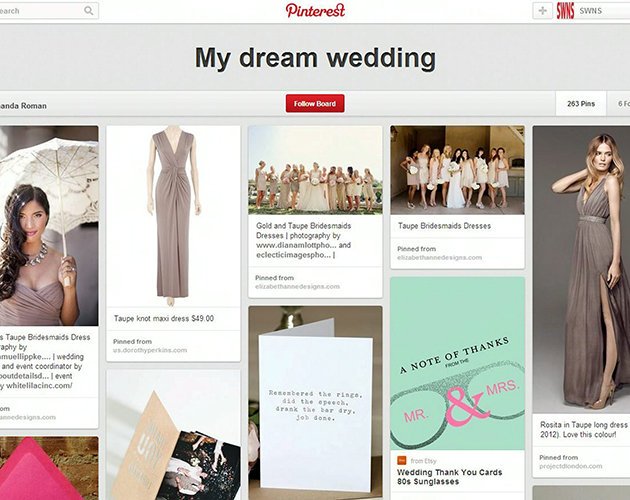
Task: Open the 'Remembered the rings' card pin
Action: 315,400
